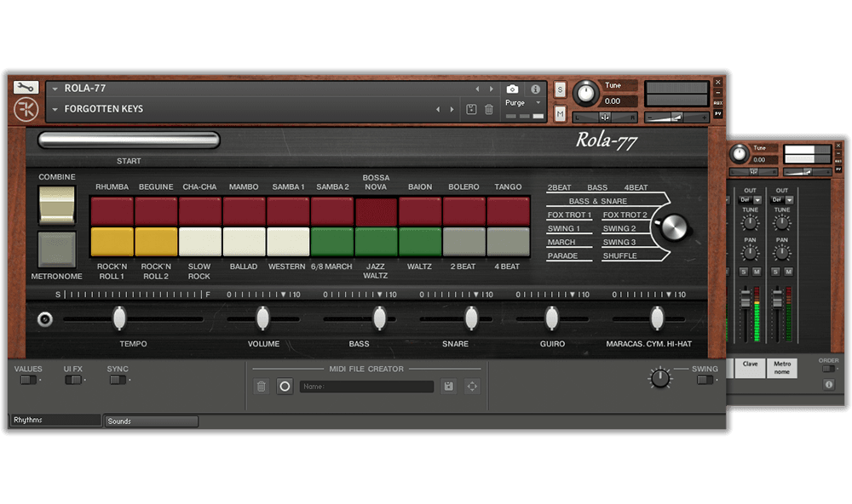This screenshot has height=504, width=852.
Task: Click the VOLUME slider handle
Action: (x=262, y=318)
